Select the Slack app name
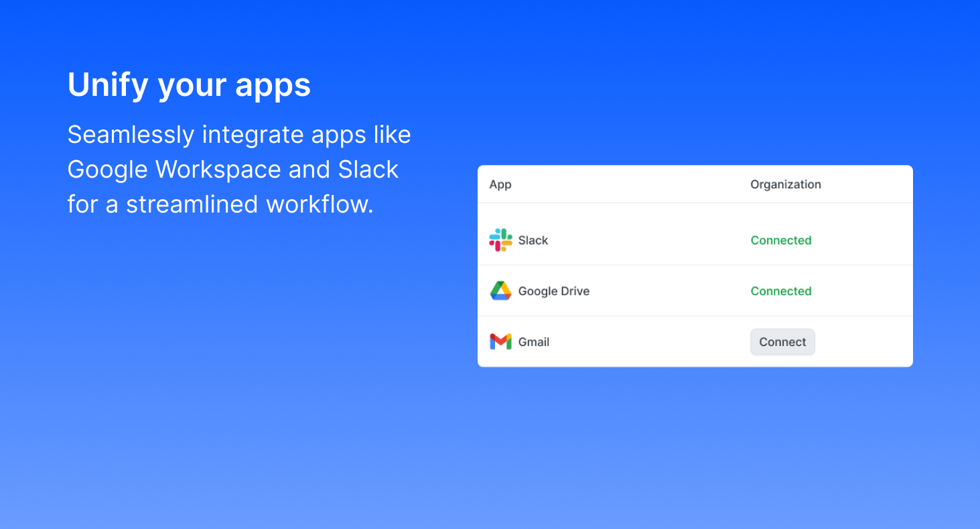 click(533, 240)
